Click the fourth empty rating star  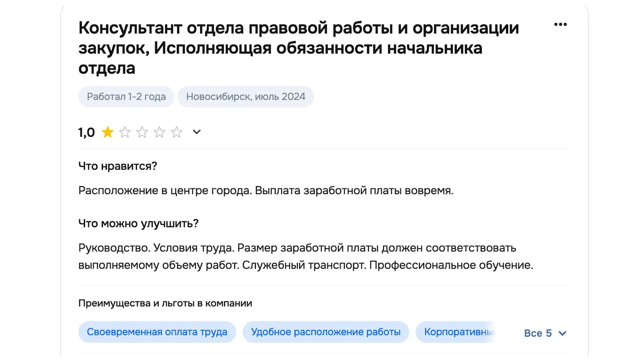(159, 132)
